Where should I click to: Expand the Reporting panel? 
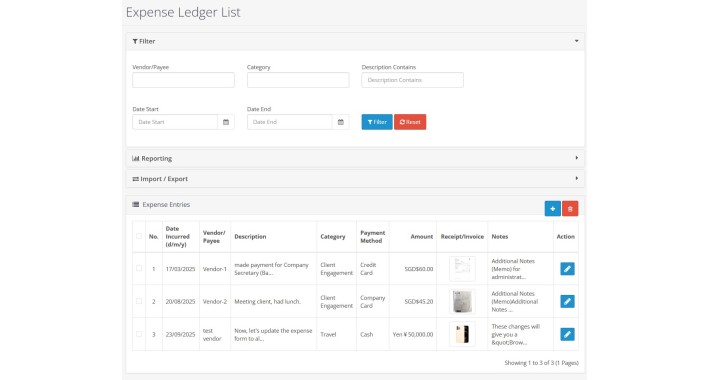click(355, 158)
